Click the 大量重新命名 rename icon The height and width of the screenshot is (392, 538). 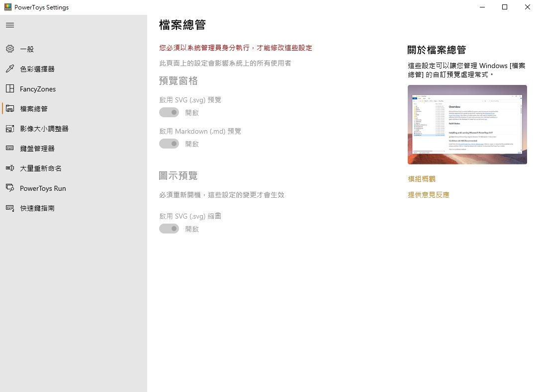coord(10,168)
